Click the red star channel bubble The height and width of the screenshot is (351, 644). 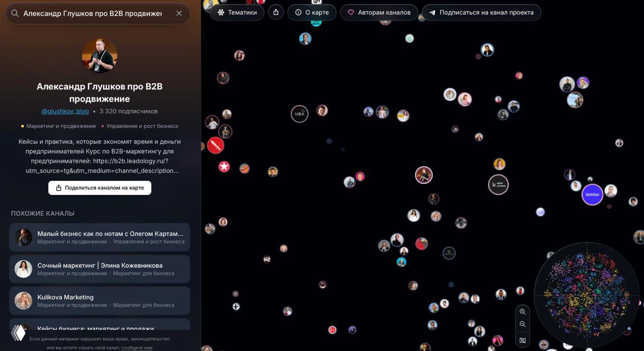(224, 166)
